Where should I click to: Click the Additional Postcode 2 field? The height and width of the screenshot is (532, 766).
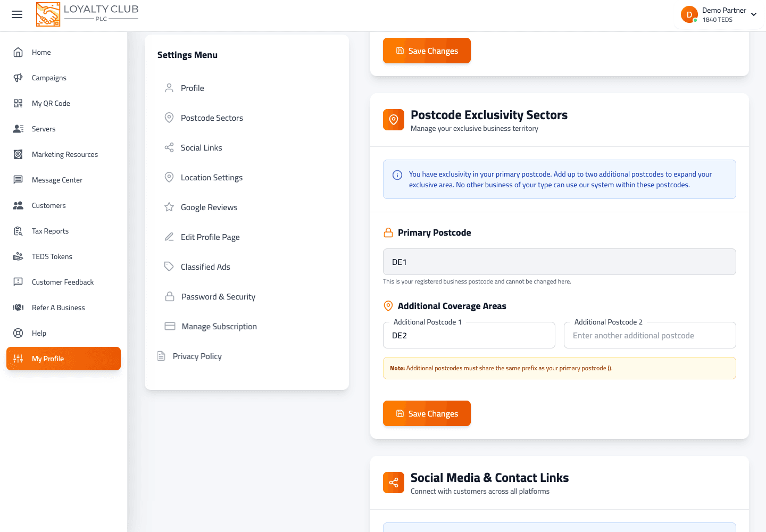650,335
